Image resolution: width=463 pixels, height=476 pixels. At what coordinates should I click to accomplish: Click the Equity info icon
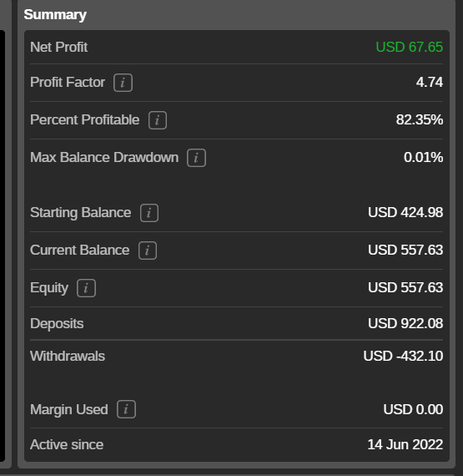coord(86,288)
